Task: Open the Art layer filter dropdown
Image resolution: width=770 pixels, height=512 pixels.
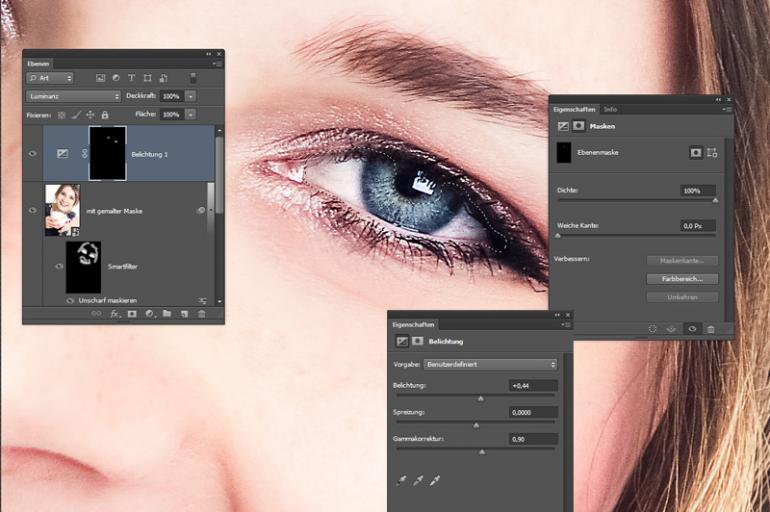Action: [x=50, y=78]
